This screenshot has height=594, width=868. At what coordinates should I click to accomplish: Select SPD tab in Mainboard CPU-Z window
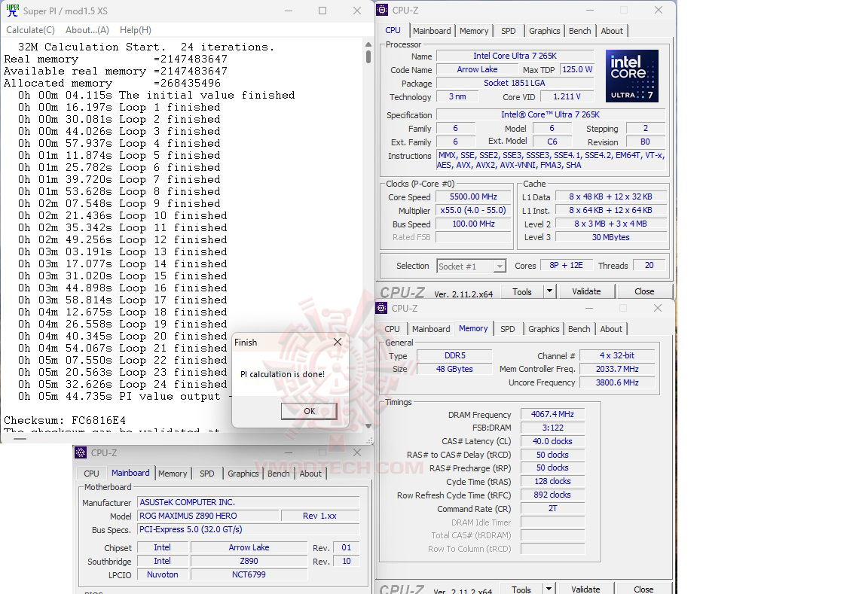pos(207,474)
